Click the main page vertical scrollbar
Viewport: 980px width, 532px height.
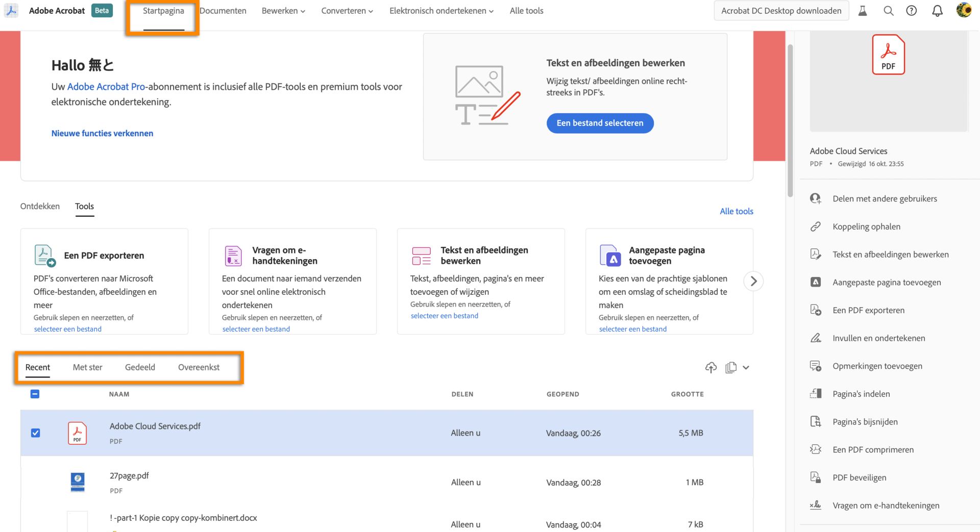click(790, 120)
